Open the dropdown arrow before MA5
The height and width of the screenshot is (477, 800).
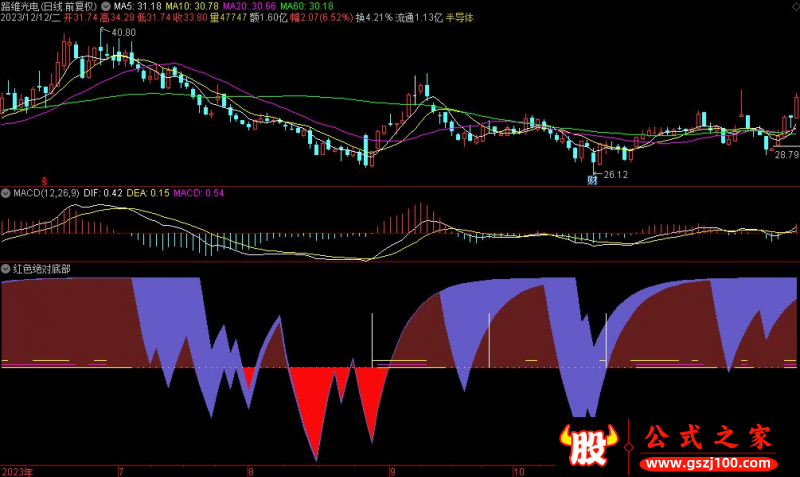[106, 6]
